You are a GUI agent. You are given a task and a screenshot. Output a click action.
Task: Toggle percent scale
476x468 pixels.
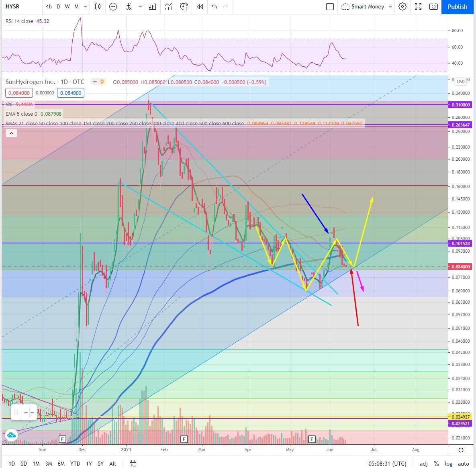tap(436, 464)
